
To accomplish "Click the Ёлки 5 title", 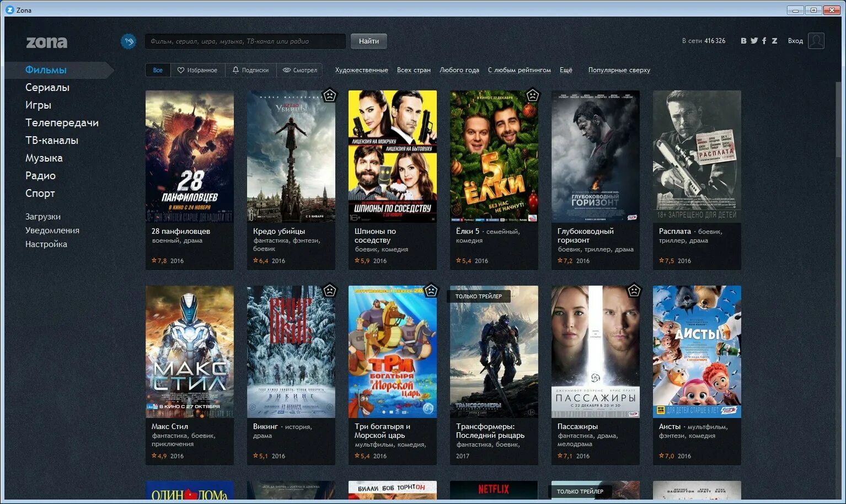I will [468, 232].
